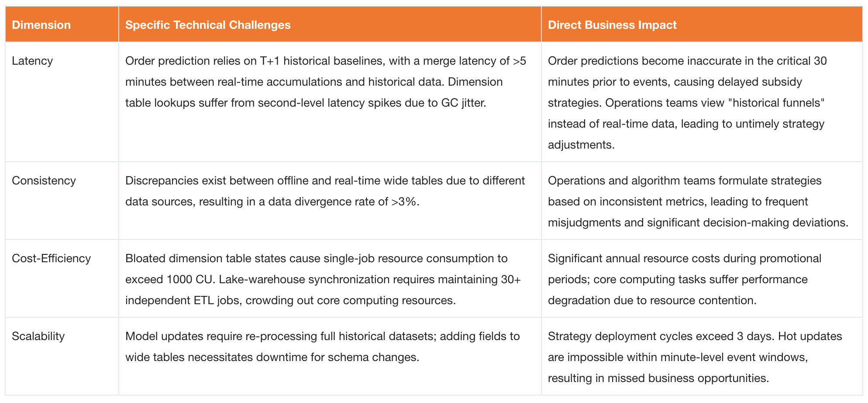Screen dimensions: 868x403
Task: Select the Consistency technical challenges cell
Action: (325, 191)
